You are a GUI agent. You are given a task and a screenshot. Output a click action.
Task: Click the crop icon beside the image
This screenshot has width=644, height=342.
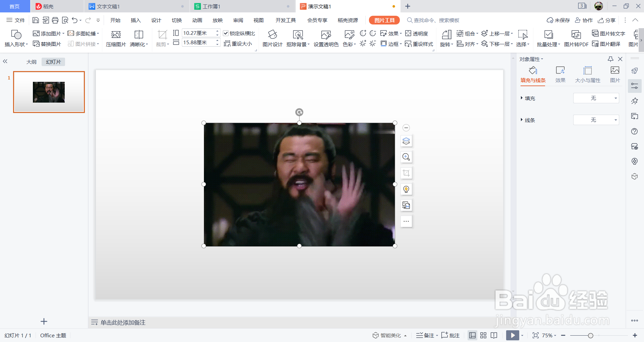[406, 173]
